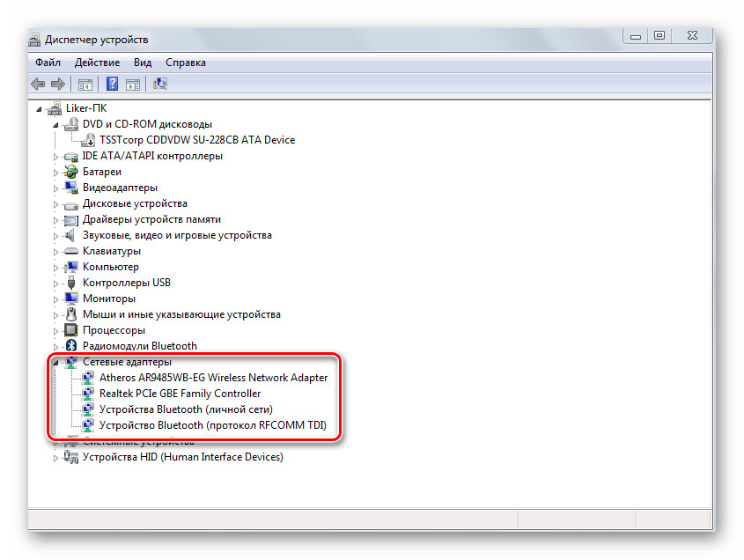Viewport: 744px width, 560px height.
Task: Select Устройство Bluetooth (протокол RFCOMM TDI)
Action: [x=213, y=425]
